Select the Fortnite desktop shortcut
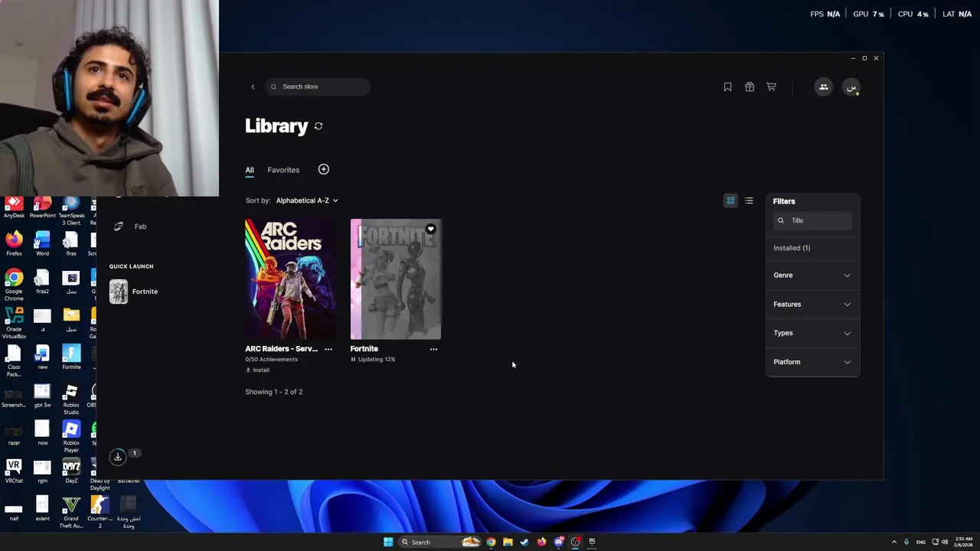 [x=71, y=357]
